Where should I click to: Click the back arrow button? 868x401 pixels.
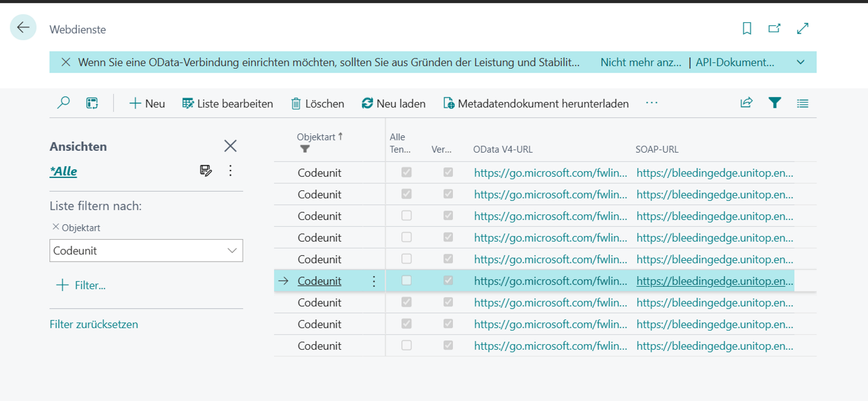click(x=23, y=28)
